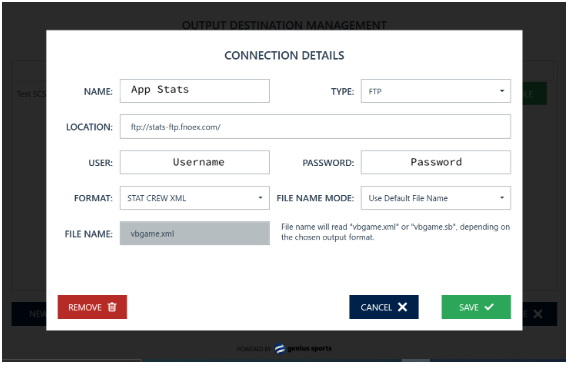Click the X icon on Cancel button
This screenshot has height=368, width=571.
(402, 307)
